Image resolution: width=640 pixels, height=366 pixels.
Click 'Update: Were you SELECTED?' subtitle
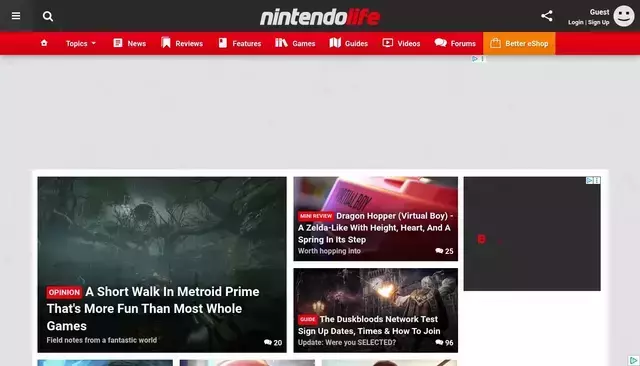347,343
